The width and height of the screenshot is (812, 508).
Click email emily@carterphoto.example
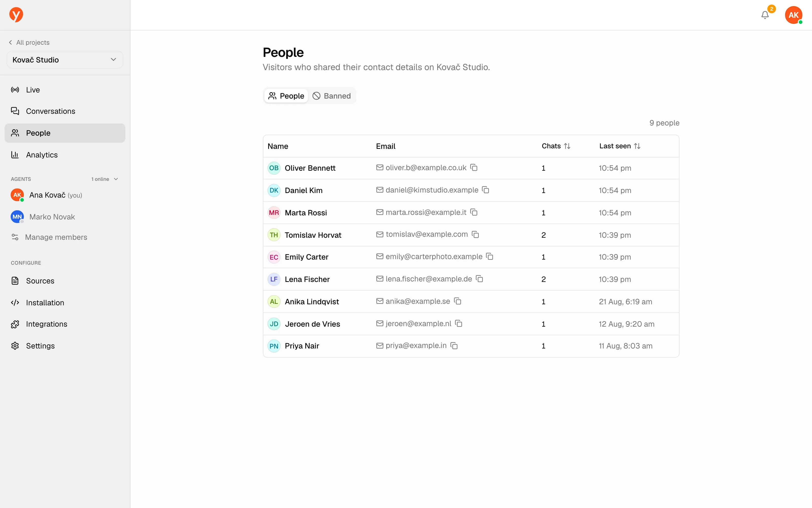tap(434, 257)
